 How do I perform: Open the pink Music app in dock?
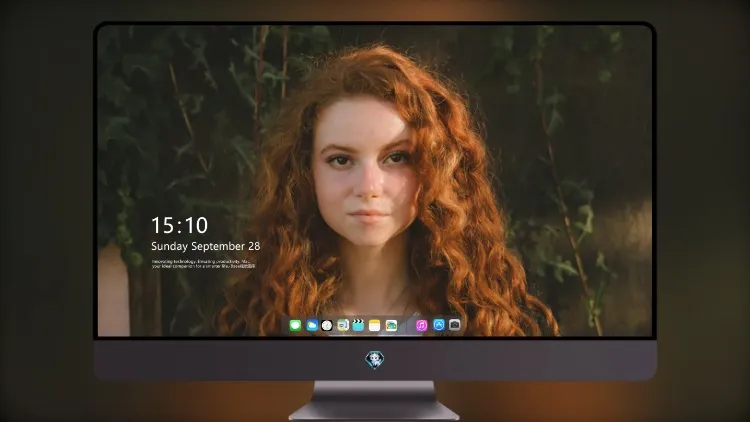(421, 325)
